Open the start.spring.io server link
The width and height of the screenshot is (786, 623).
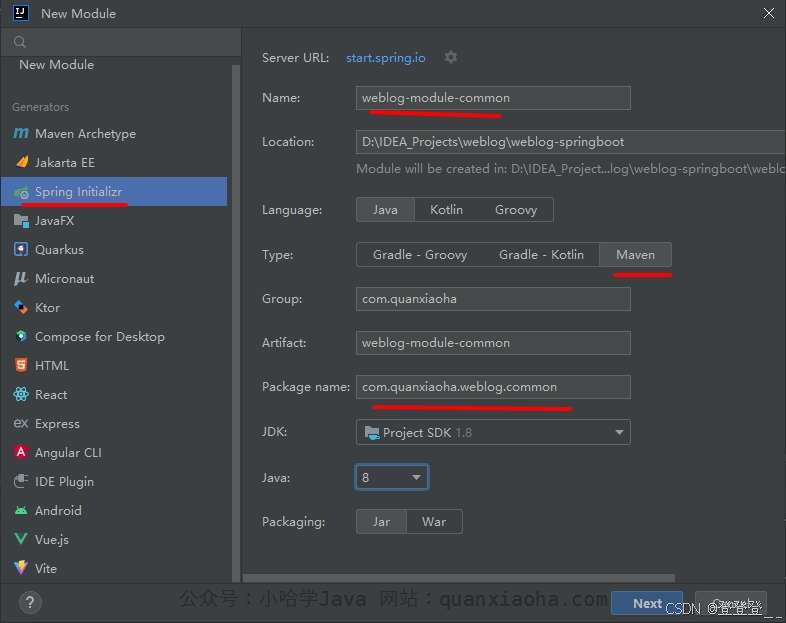tap(385, 58)
